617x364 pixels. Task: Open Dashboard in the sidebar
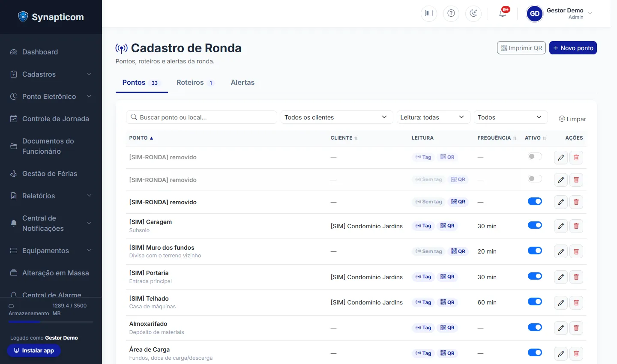click(51, 52)
